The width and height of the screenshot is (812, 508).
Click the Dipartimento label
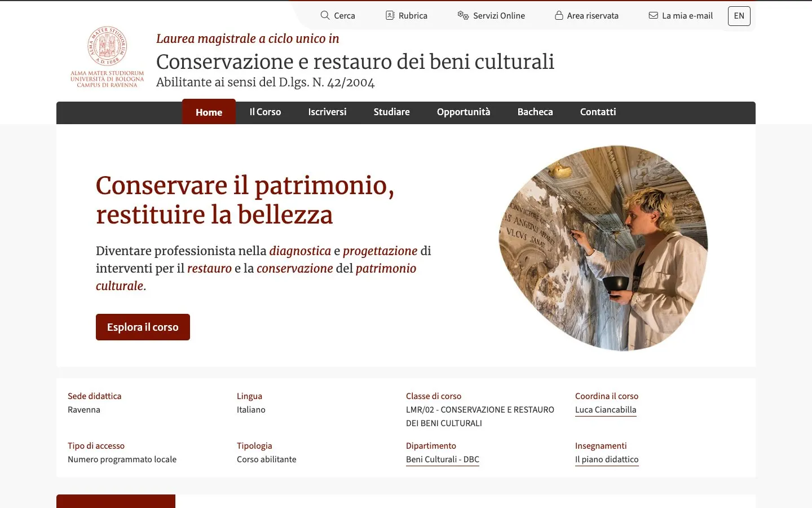(x=431, y=446)
